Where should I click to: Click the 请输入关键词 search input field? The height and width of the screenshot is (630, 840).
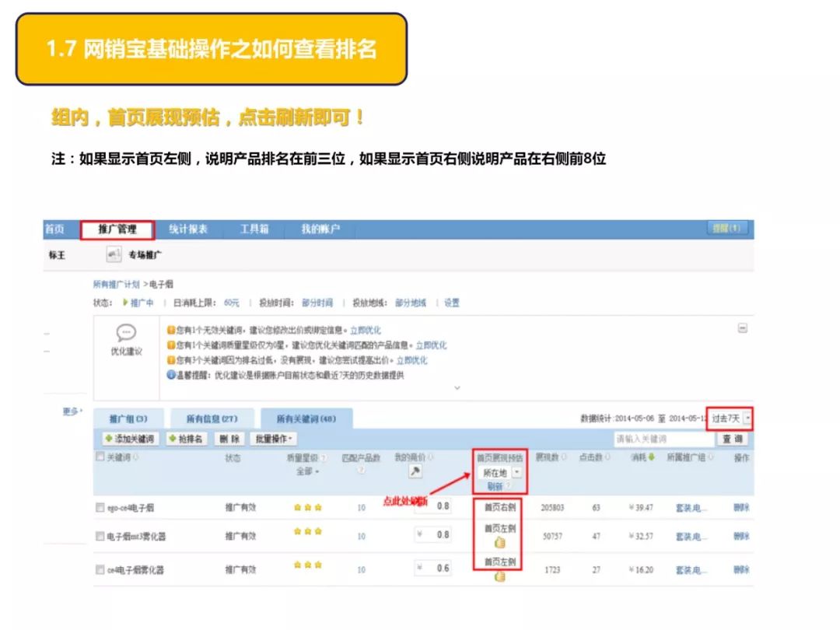(x=665, y=439)
